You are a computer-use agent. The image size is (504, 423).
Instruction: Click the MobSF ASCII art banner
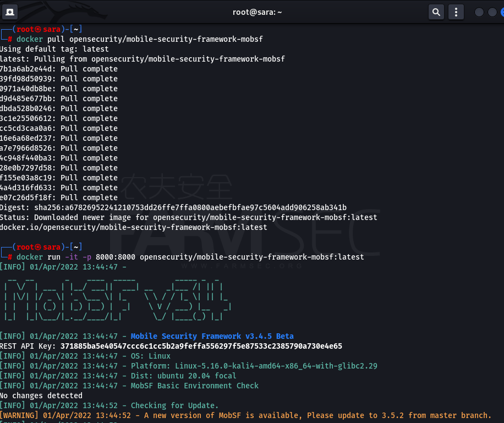[117, 300]
